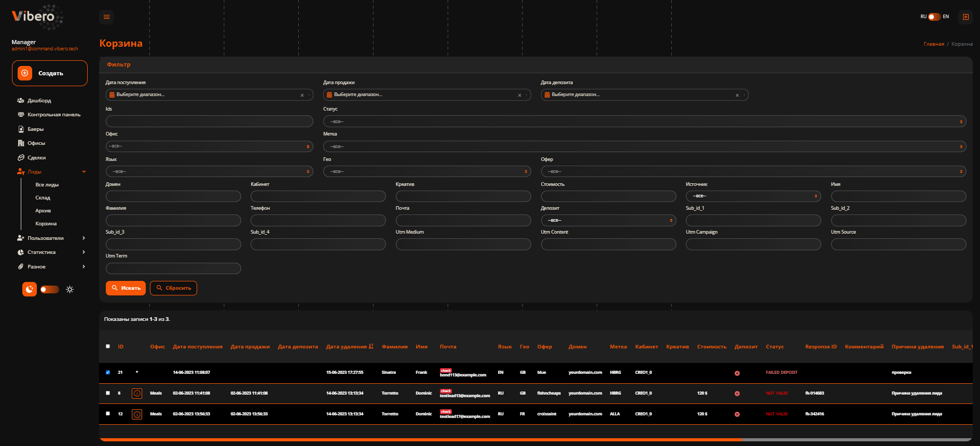Sort table by ID column header
This screenshot has height=446, width=980.
click(x=121, y=346)
